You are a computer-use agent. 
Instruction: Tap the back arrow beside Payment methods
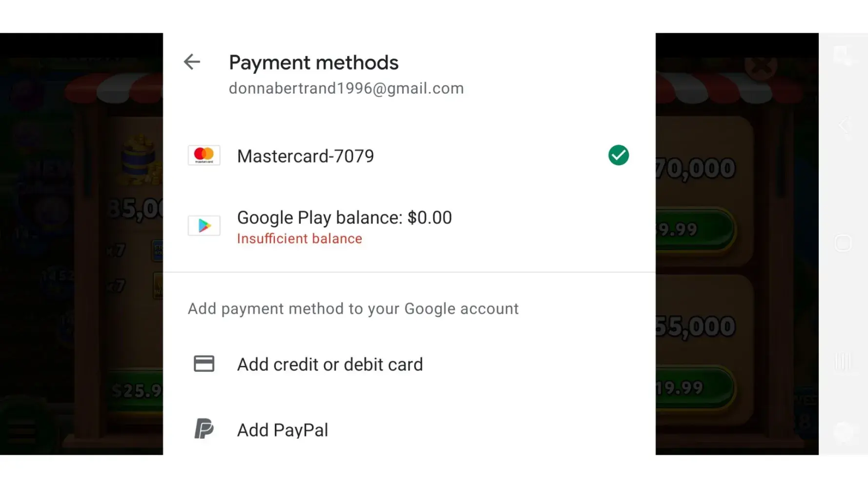192,62
